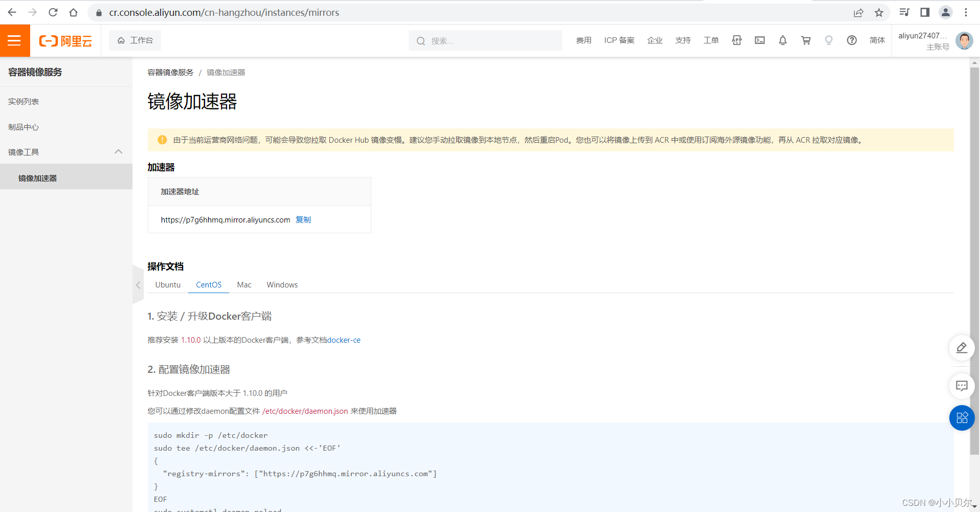Click the 容器镜像服务 sidebar title
Image resolution: width=980 pixels, height=512 pixels.
pos(35,72)
